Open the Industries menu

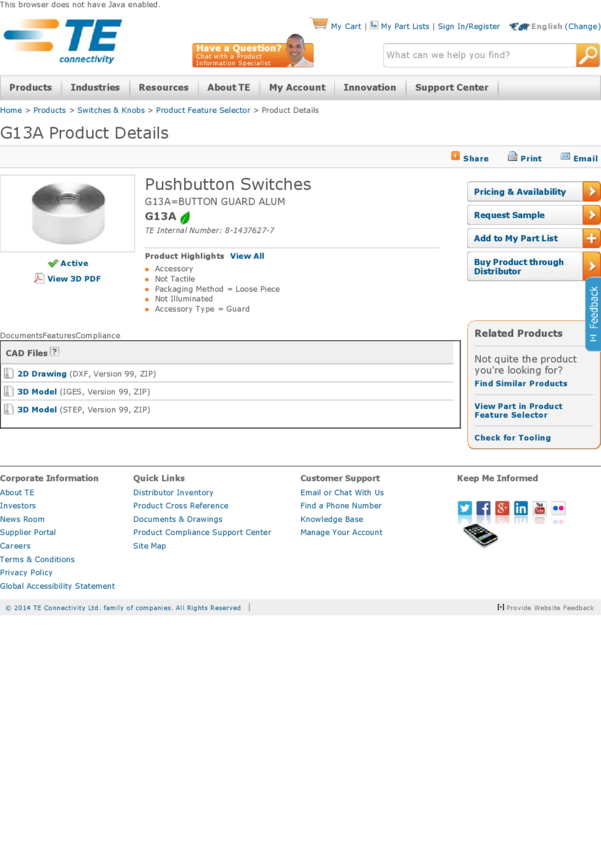tap(95, 87)
